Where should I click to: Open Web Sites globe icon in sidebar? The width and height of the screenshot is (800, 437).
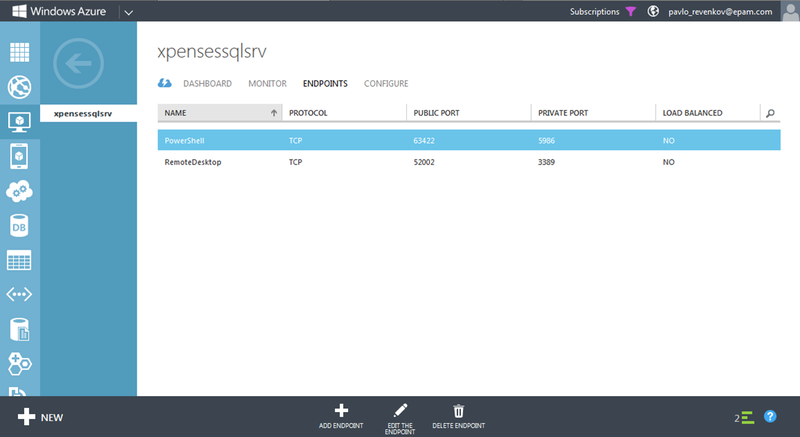coord(19,87)
